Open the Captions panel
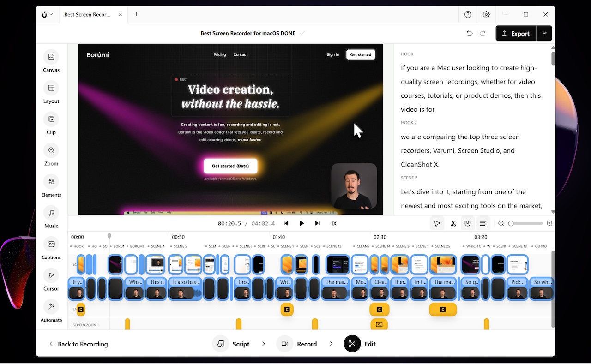The height and width of the screenshot is (364, 591). pyautogui.click(x=51, y=248)
